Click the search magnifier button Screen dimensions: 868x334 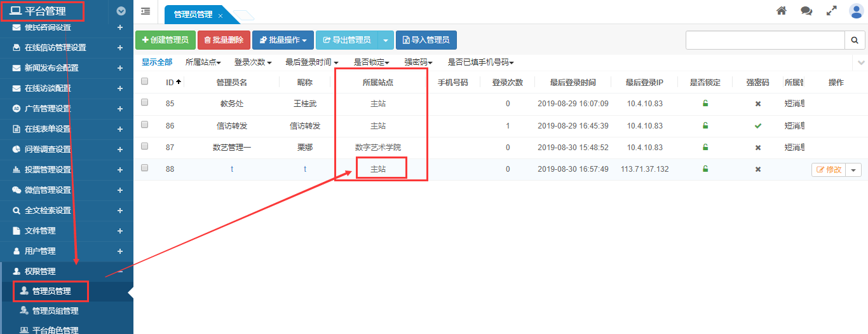click(x=855, y=40)
